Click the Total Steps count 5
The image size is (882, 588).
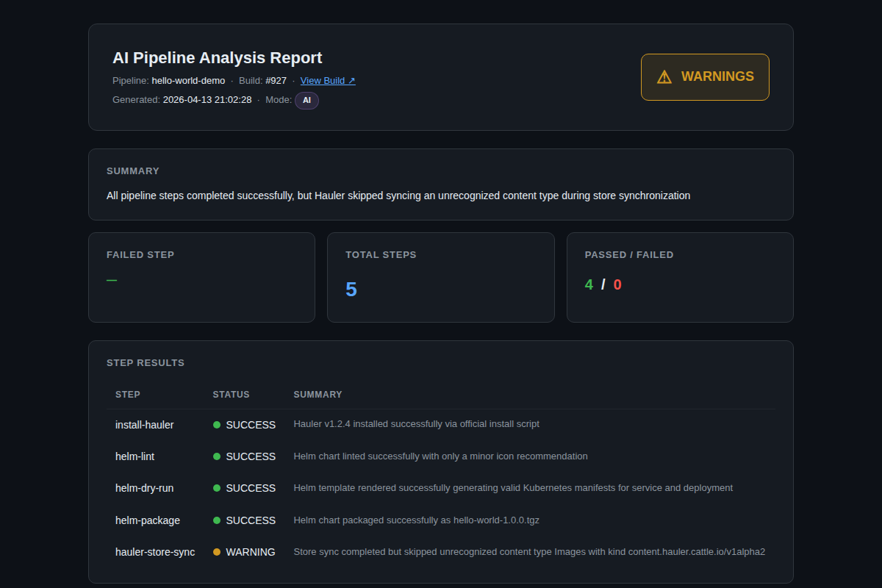click(x=351, y=290)
